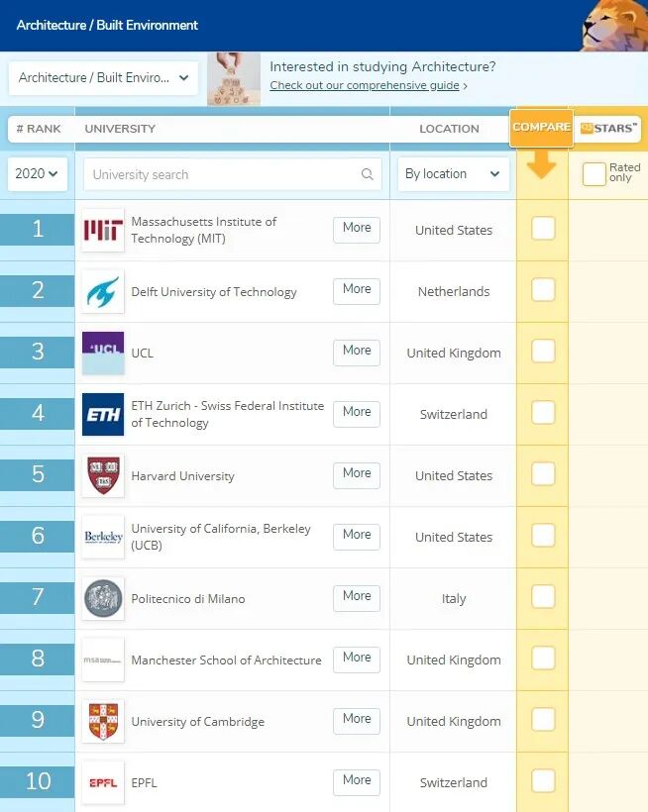
Task: Open ETH Zurich - Swiss Federal Institute link
Action: [x=228, y=414]
